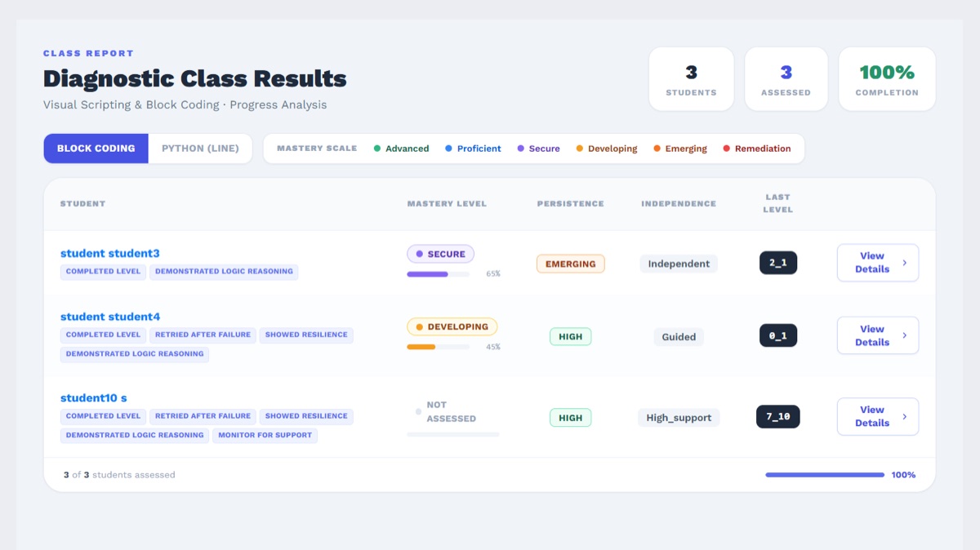
Task: Click the Emerging legend dot
Action: pyautogui.click(x=657, y=149)
